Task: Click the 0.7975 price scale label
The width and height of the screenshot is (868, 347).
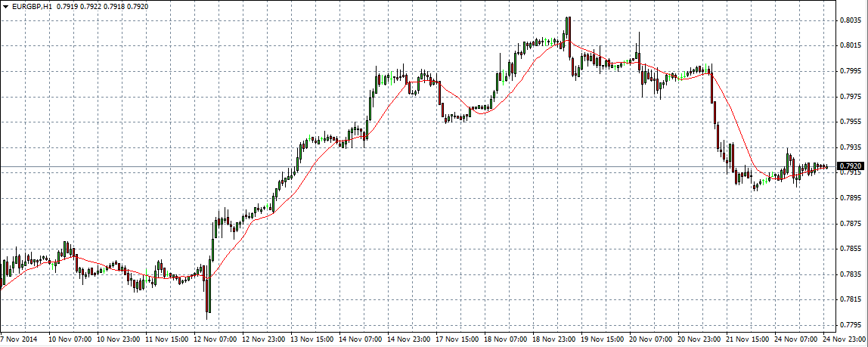Action: coord(851,96)
